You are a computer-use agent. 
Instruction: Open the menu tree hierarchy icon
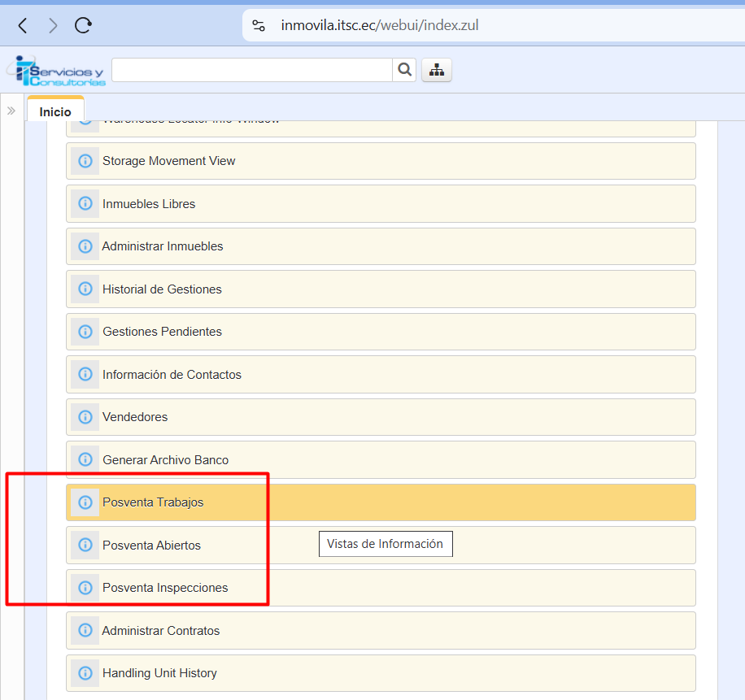tap(437, 70)
